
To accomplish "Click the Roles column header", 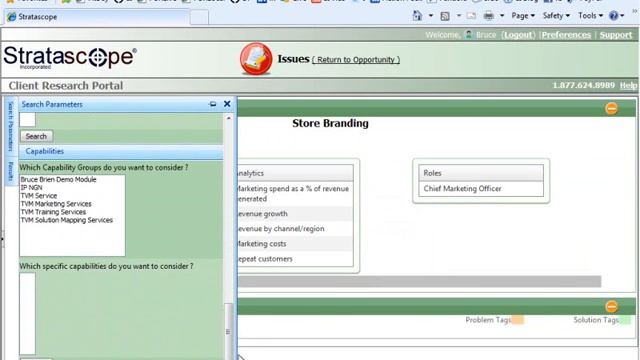I will (481, 173).
